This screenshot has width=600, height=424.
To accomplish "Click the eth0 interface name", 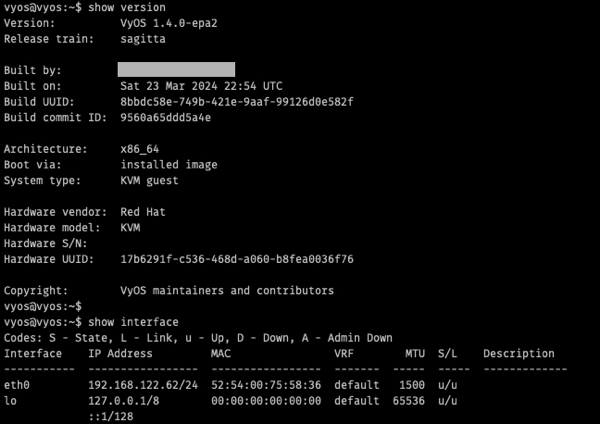I will (x=17, y=385).
